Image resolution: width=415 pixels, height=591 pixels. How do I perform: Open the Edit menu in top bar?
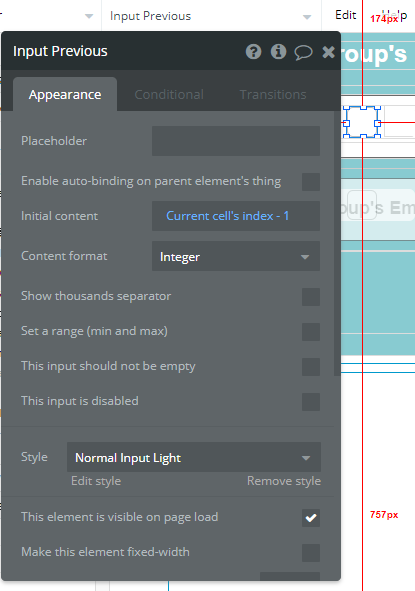[x=346, y=15]
